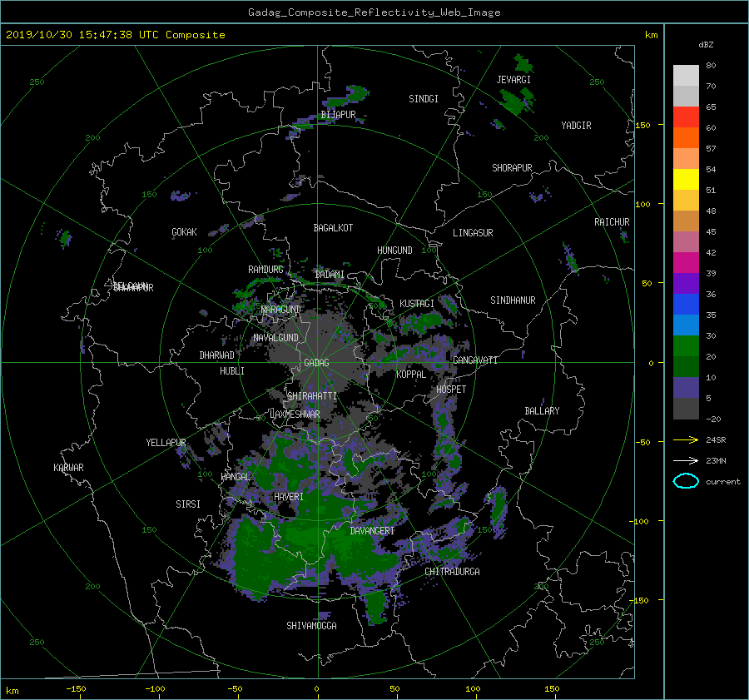Click the BIJAPUR city label

[338, 115]
